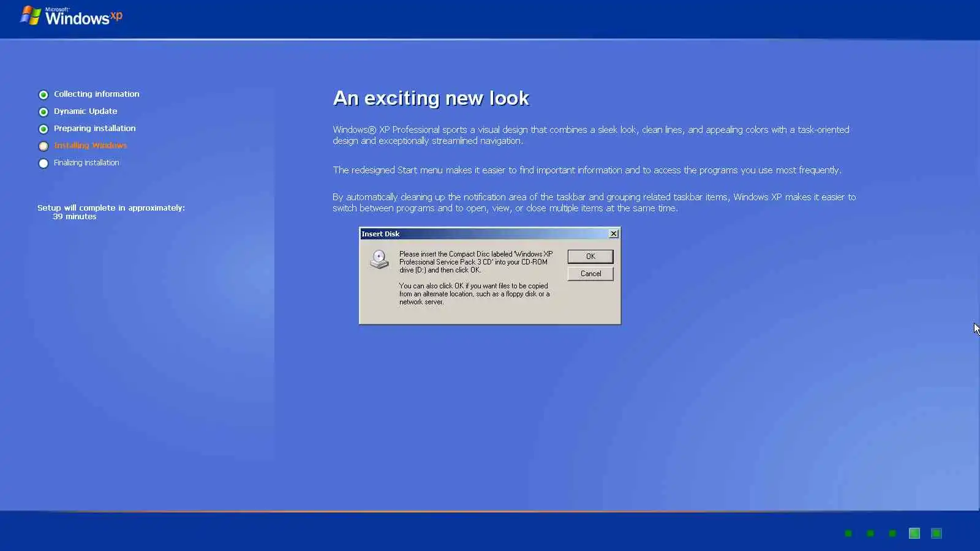Click the rightmost green progress square

[937, 533]
